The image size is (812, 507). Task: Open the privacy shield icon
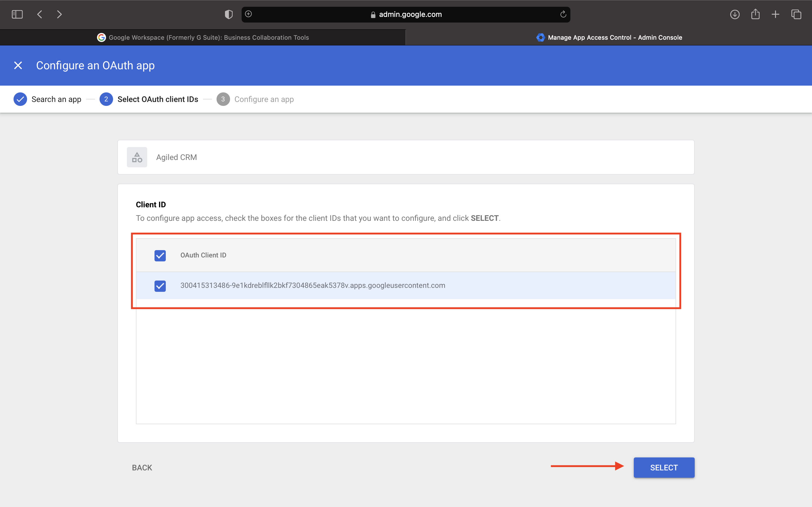(228, 14)
